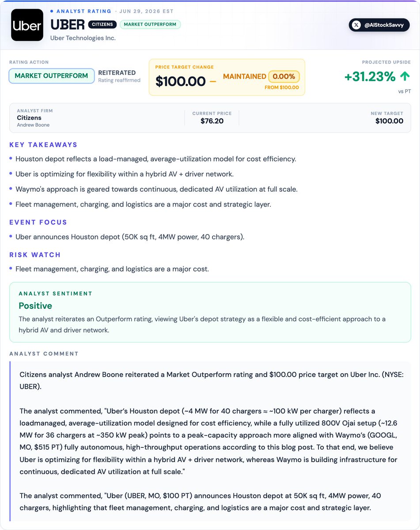Click the blue Analyst Rating dot indicator
The width and height of the screenshot is (420, 530).
52,11
